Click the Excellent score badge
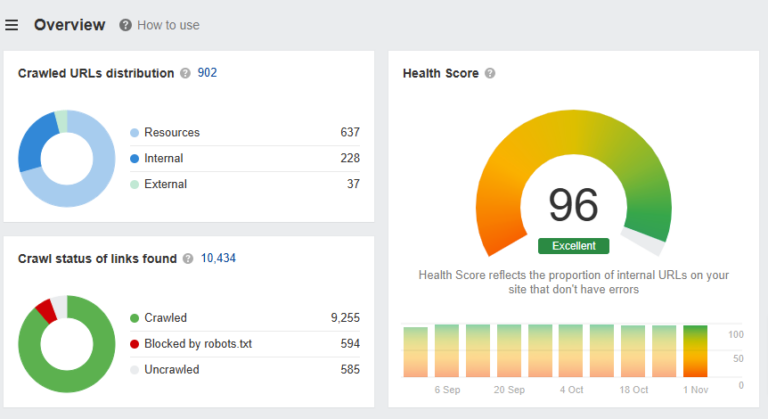Viewport: 768px width, 419px height. coord(574,246)
